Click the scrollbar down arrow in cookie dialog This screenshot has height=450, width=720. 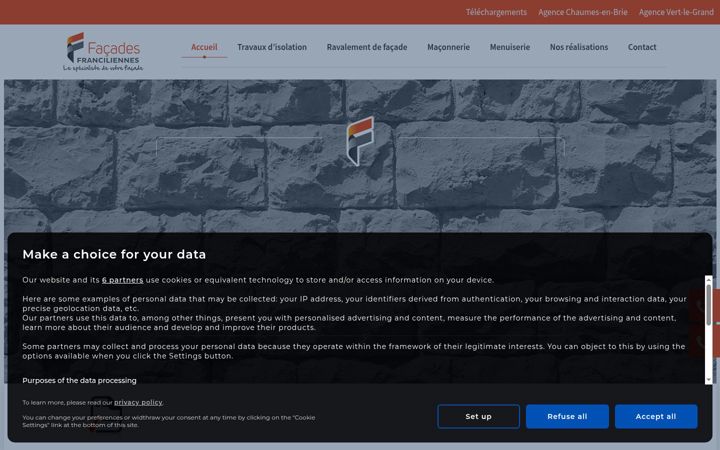tap(709, 380)
